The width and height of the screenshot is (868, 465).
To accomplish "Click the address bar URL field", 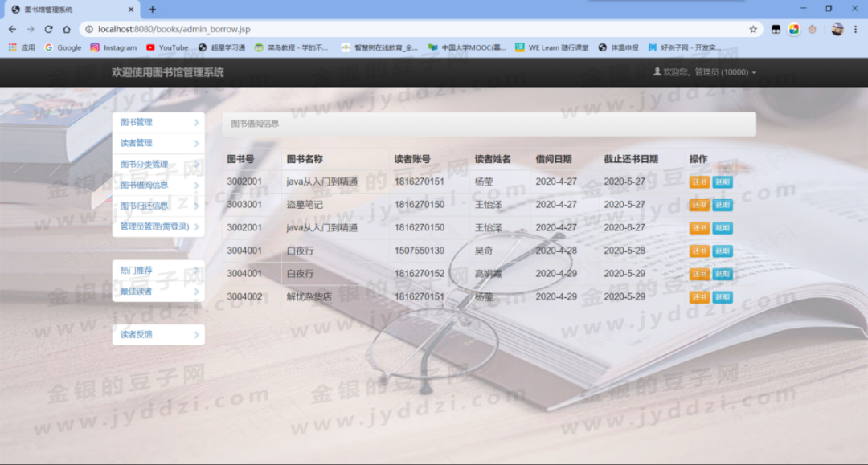I will pos(420,29).
